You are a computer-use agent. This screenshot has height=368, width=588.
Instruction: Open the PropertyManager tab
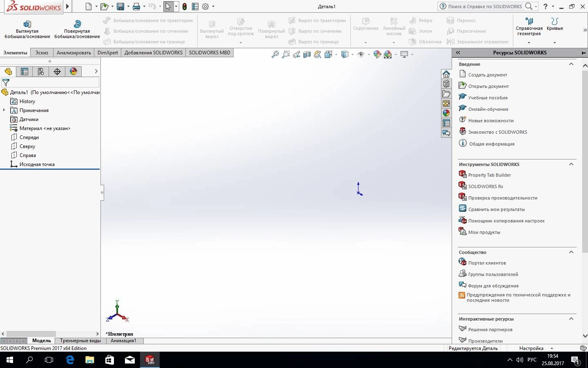[x=24, y=72]
